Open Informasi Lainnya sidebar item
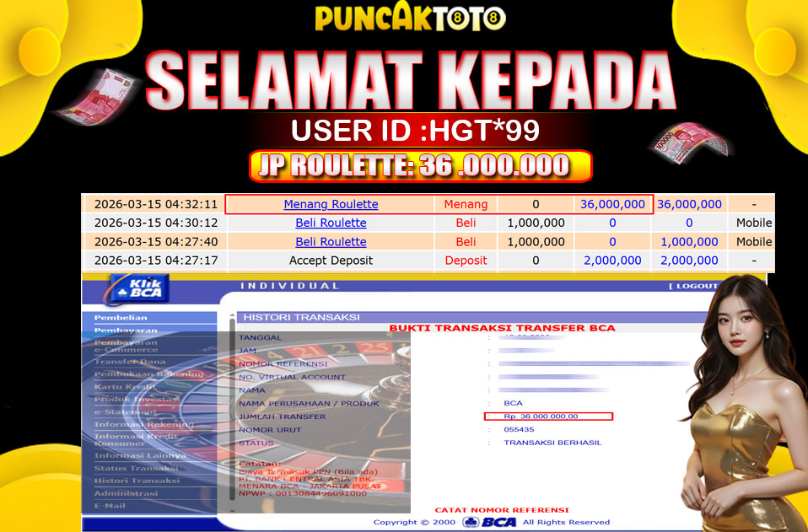The height and width of the screenshot is (532, 808). [x=140, y=455]
